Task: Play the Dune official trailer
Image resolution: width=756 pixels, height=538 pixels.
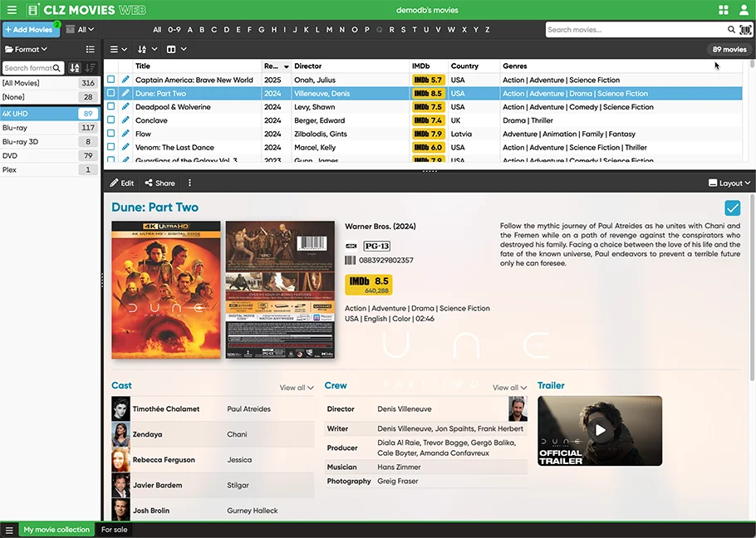Action: click(x=600, y=431)
